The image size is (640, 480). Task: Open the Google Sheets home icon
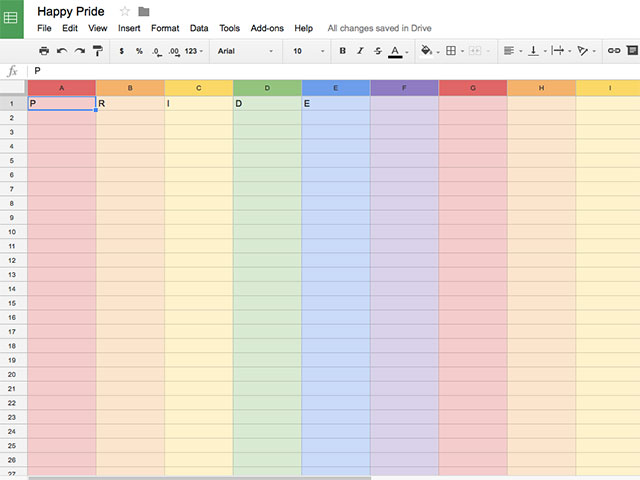[12, 18]
